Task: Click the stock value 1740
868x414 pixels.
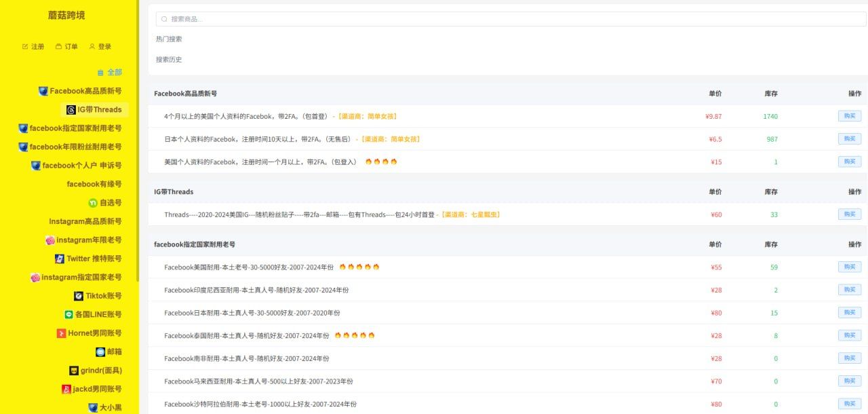Action: point(770,116)
